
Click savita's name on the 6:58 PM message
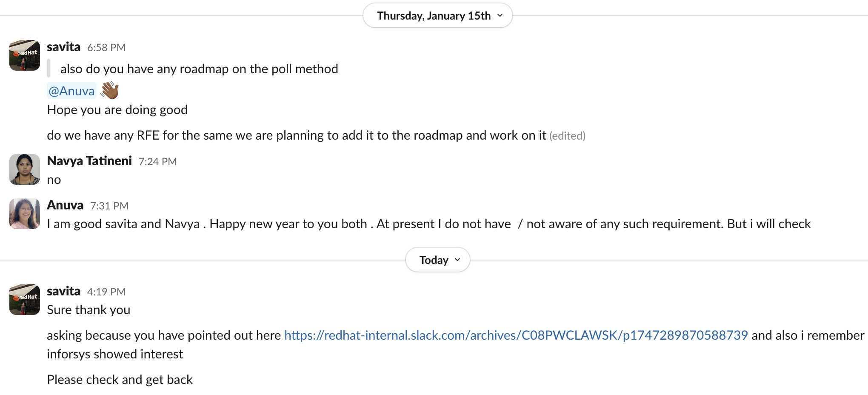tap(63, 47)
